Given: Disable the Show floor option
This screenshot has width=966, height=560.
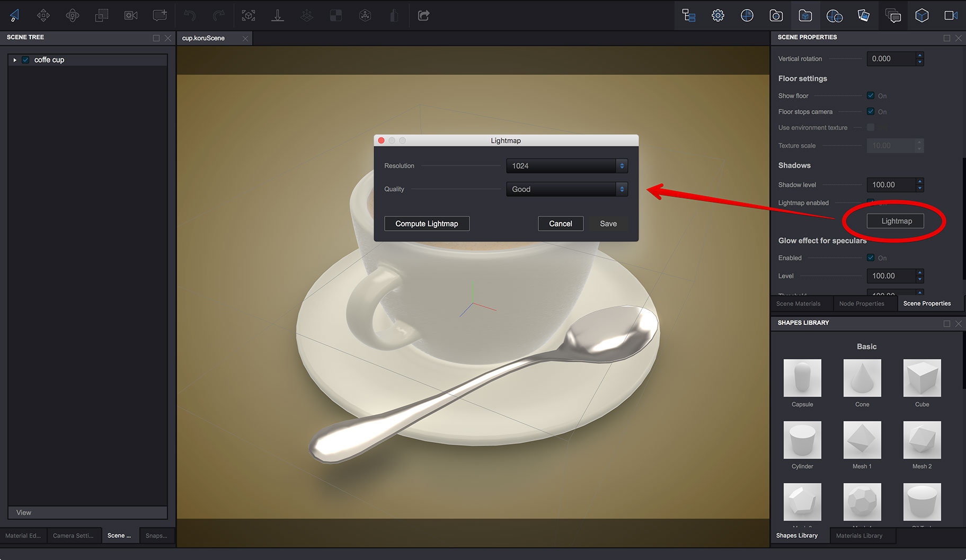Looking at the screenshot, I should coord(870,95).
